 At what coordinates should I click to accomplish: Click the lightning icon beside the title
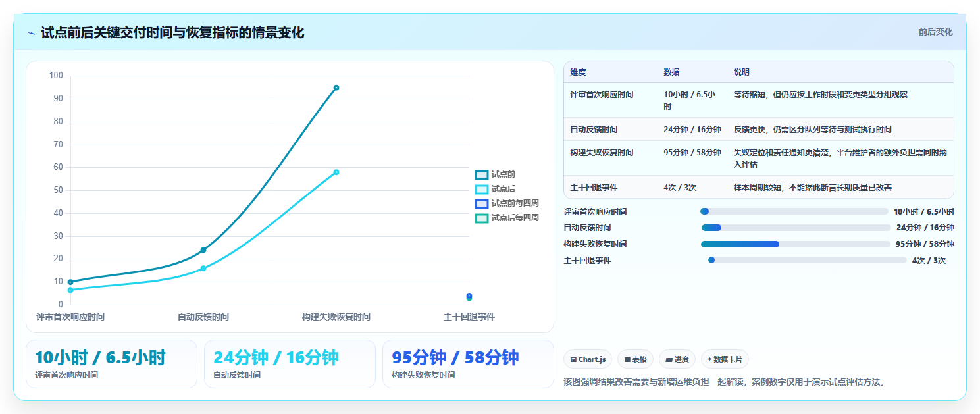[31, 33]
